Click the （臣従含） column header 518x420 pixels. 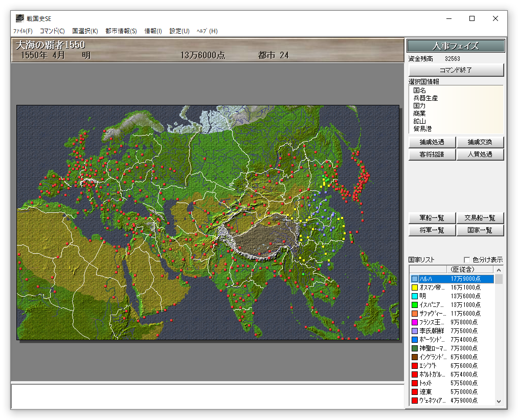click(462, 270)
